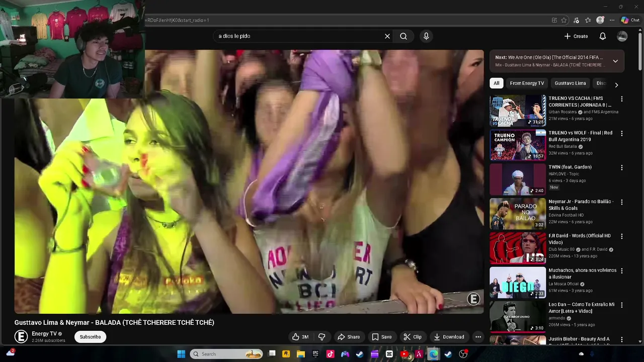The image size is (644, 362).
Task: Open Edge settings and more menu
Action: (612, 20)
